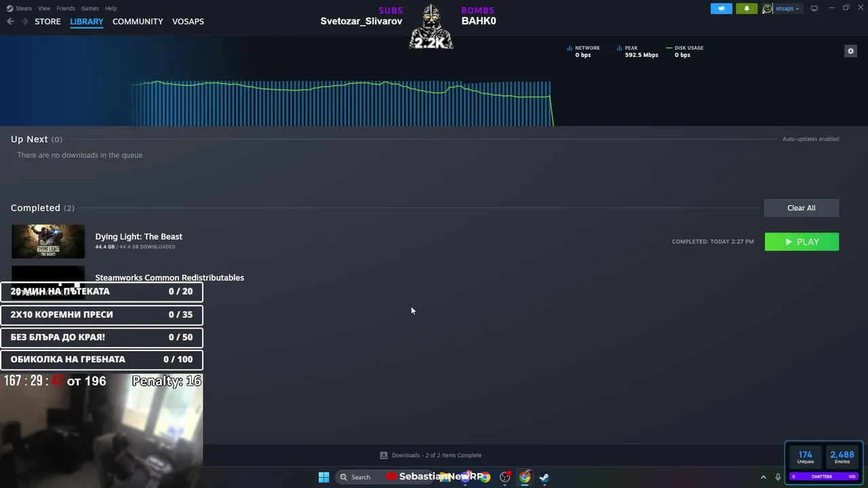Open the active Chrome taskbar icon
868x488 pixels.
tap(525, 477)
